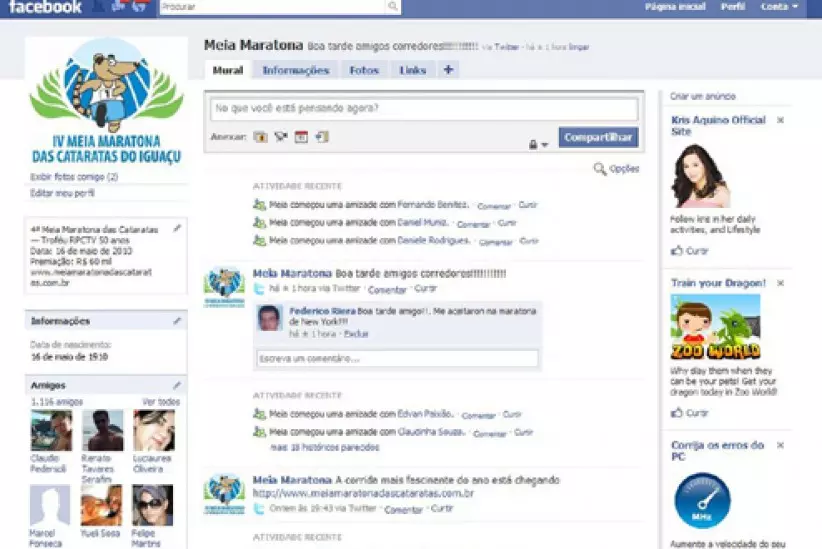Click the search magnifier icon in top bar
Screen dimensions: 822x549
[393, 7]
